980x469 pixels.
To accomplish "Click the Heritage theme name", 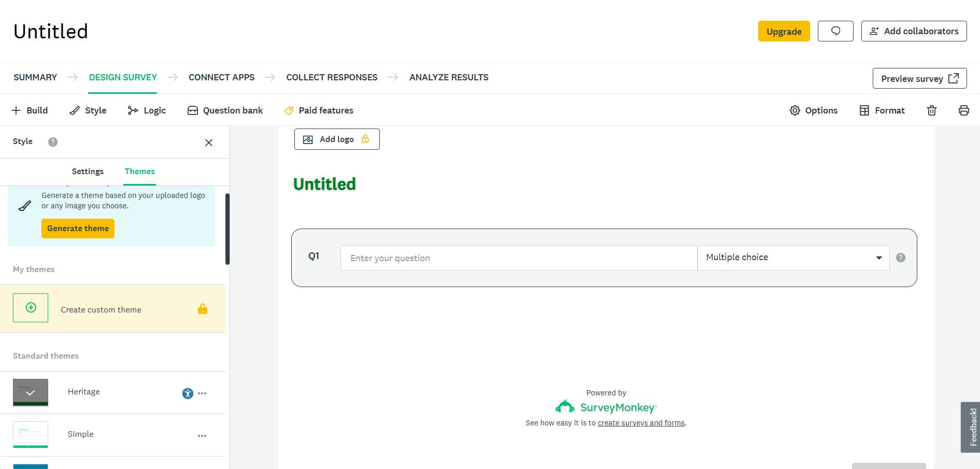I will point(84,392).
